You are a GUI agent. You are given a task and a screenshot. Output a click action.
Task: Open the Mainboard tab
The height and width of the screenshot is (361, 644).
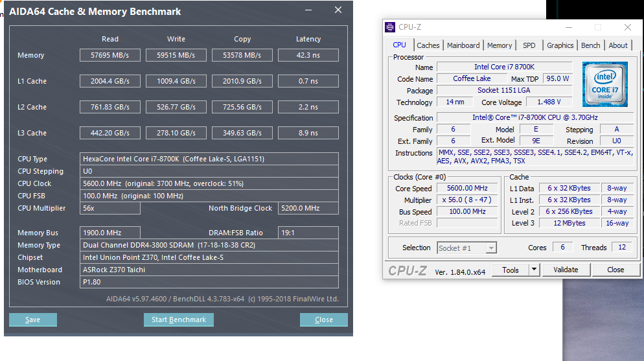click(x=463, y=45)
